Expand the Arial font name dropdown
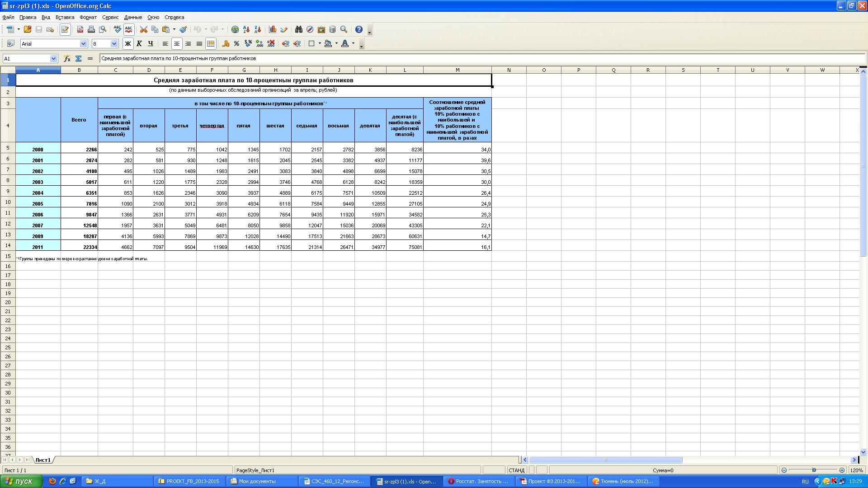The height and width of the screenshot is (488, 868). pyautogui.click(x=83, y=43)
